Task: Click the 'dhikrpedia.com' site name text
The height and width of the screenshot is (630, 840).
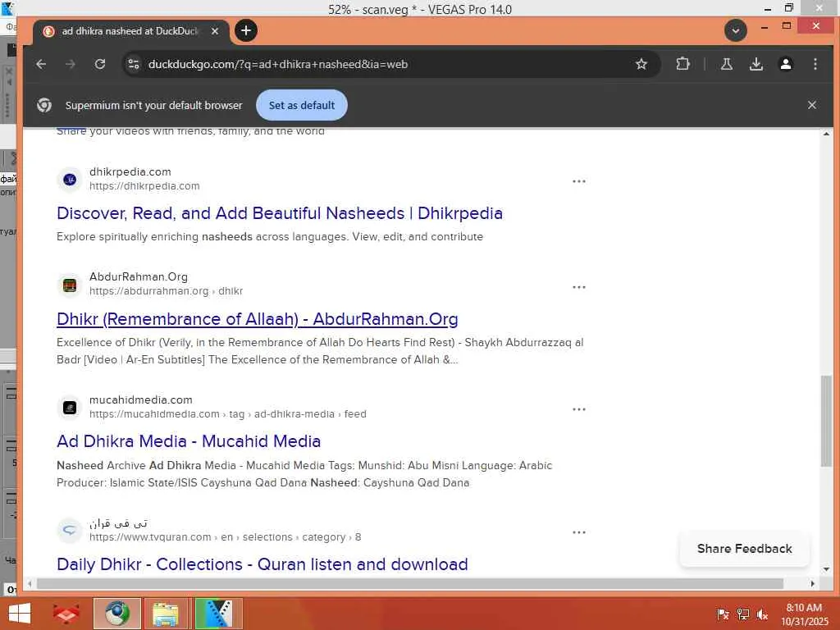Action: click(130, 172)
